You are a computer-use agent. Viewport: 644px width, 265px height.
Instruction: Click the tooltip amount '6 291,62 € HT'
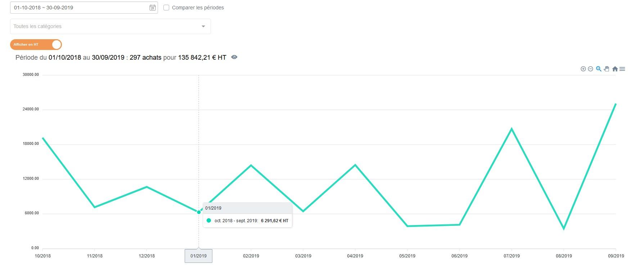point(275,221)
